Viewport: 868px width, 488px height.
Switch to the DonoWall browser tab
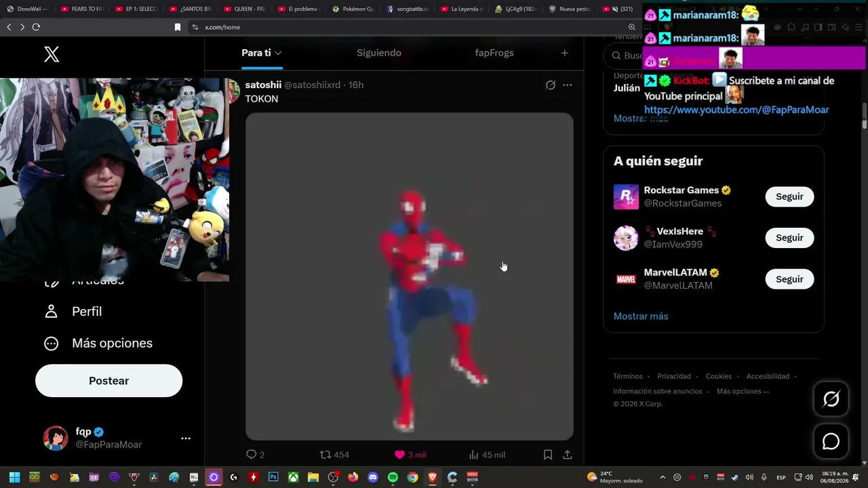[27, 9]
